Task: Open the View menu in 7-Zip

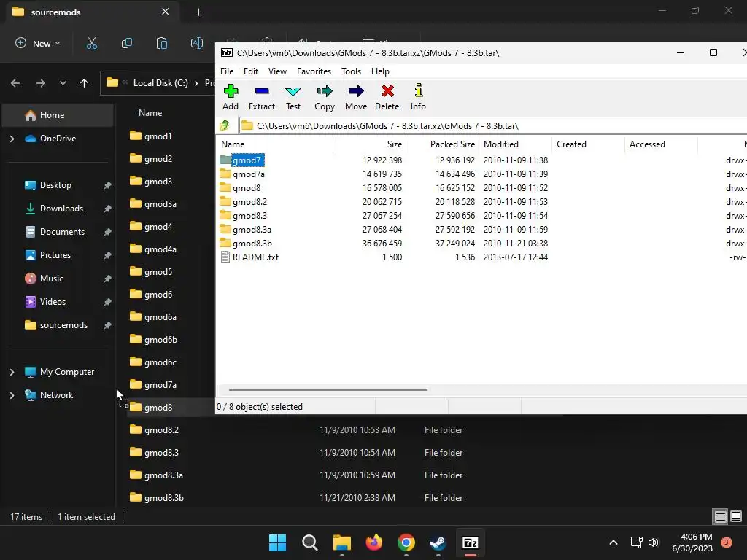Action: coord(277,71)
